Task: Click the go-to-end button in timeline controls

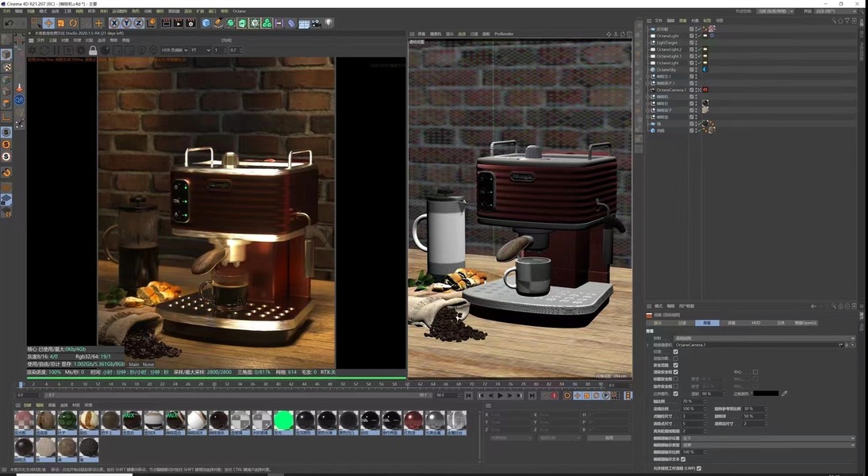Action: pyautogui.click(x=532, y=395)
